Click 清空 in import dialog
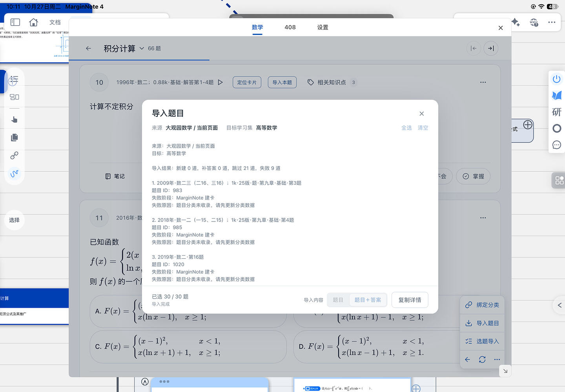 tap(423, 128)
